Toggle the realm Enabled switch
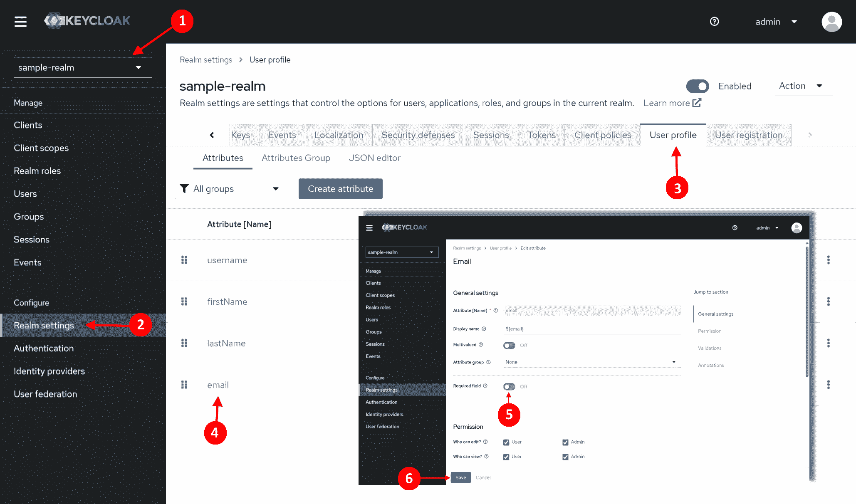 point(698,86)
